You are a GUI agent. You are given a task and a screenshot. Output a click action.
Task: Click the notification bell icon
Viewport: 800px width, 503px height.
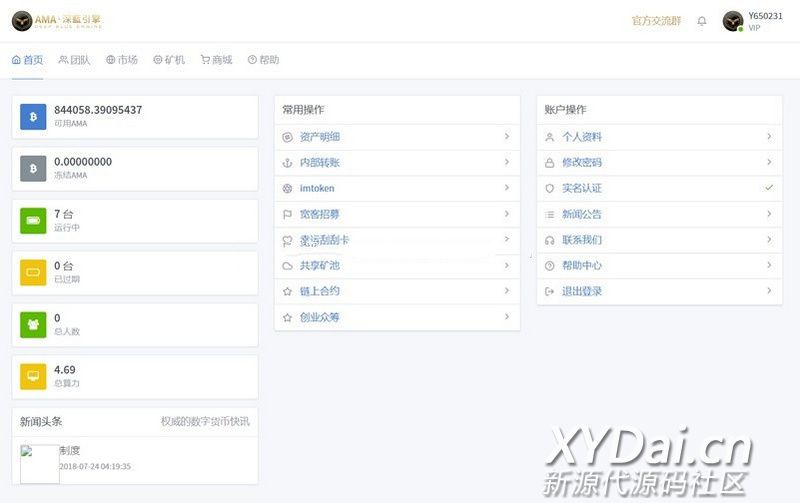tap(702, 21)
